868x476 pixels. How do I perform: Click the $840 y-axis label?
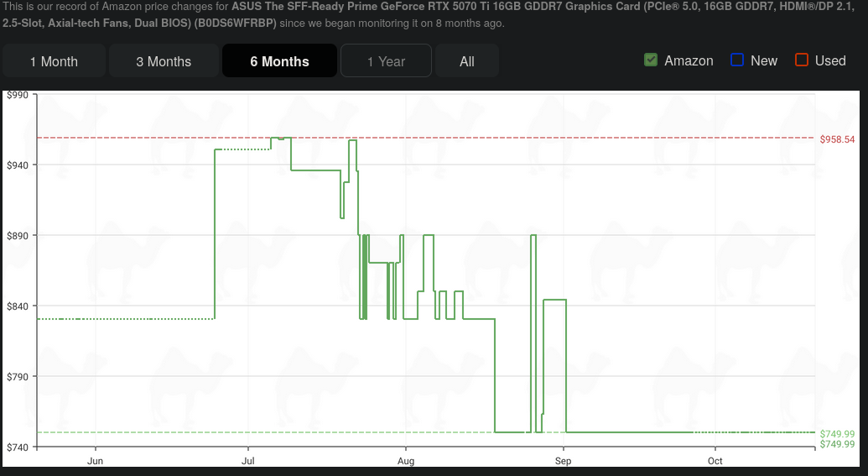(x=17, y=306)
